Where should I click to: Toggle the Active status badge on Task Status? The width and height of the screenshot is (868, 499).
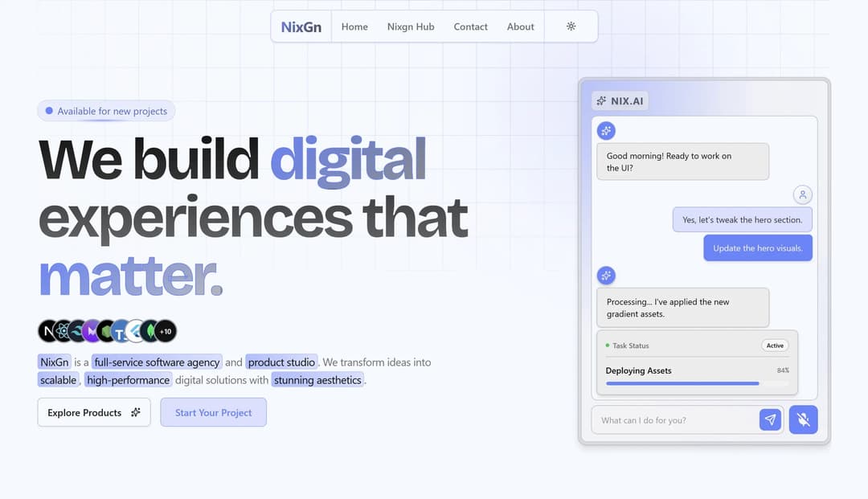click(x=774, y=346)
